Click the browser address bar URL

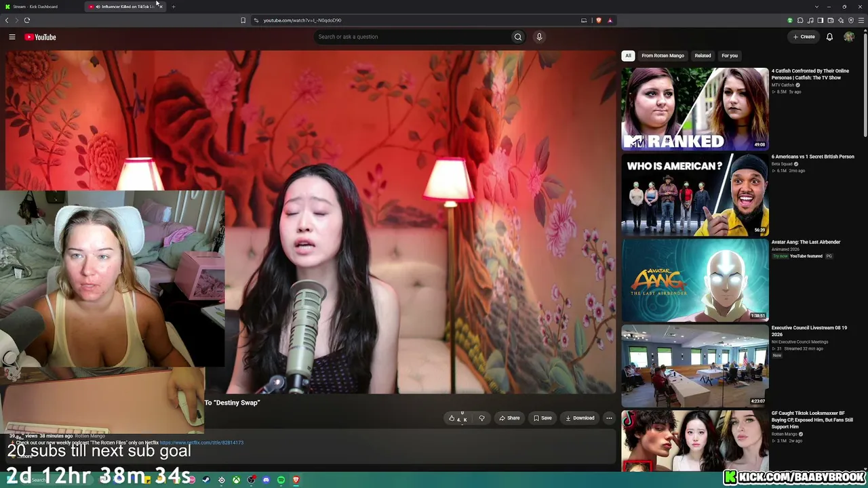click(302, 20)
